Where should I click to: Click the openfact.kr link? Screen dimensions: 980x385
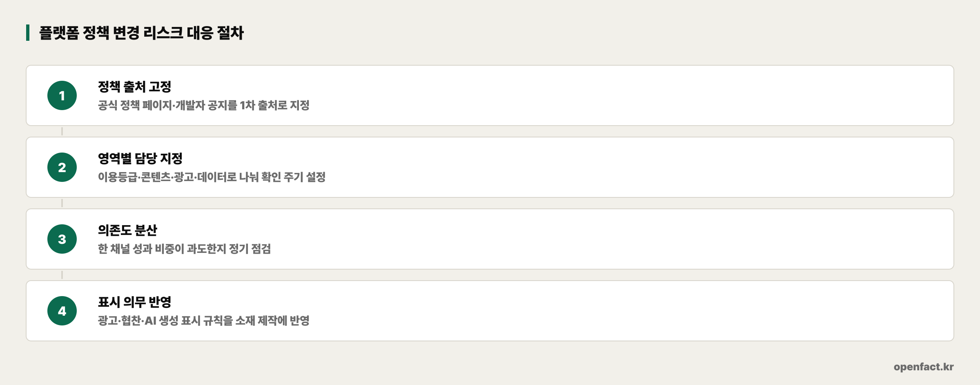[924, 367]
